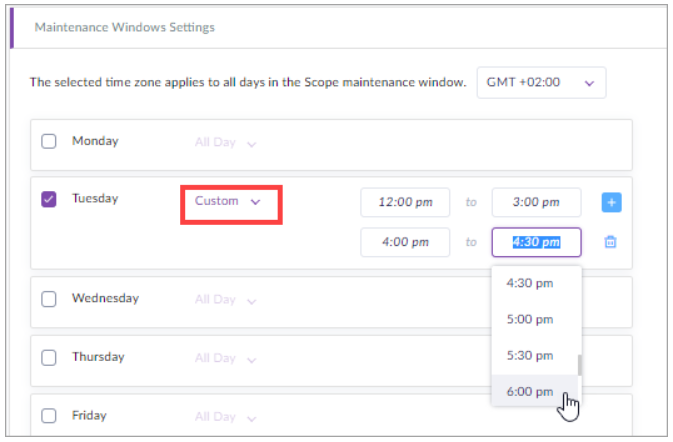Click the trash delete time range icon
Screen dimensions: 673x442
(611, 242)
